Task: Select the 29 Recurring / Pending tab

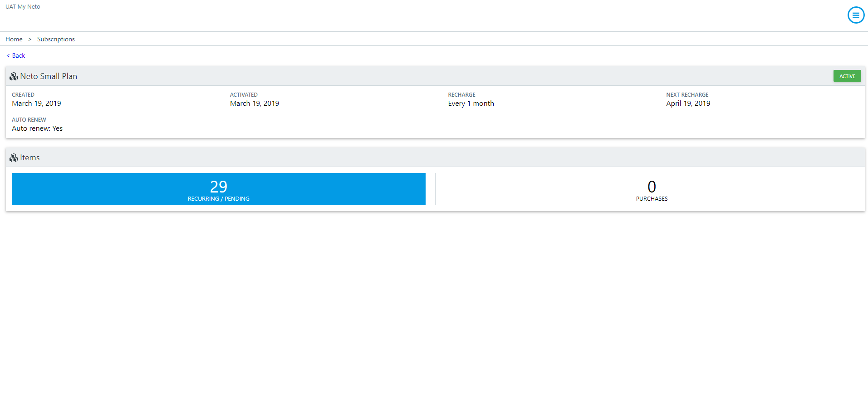Action: point(219,189)
